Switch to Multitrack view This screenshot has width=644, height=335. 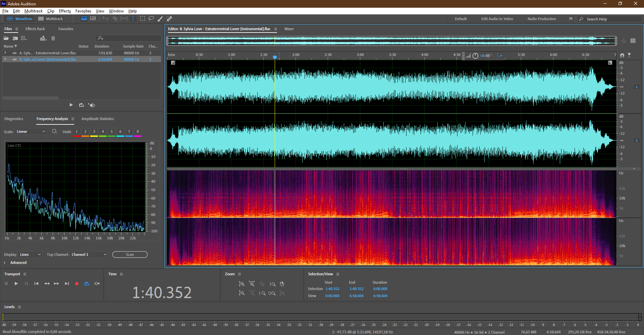51,19
